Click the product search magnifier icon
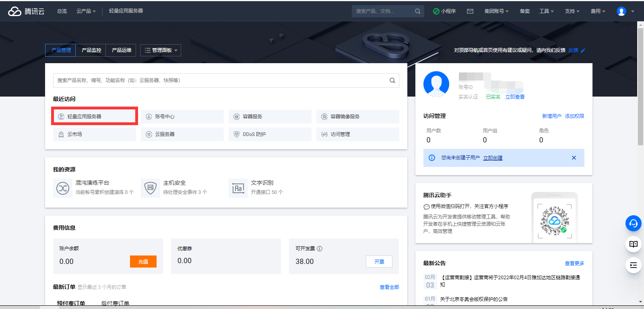Viewport: 644px width, 309px height. click(x=392, y=80)
